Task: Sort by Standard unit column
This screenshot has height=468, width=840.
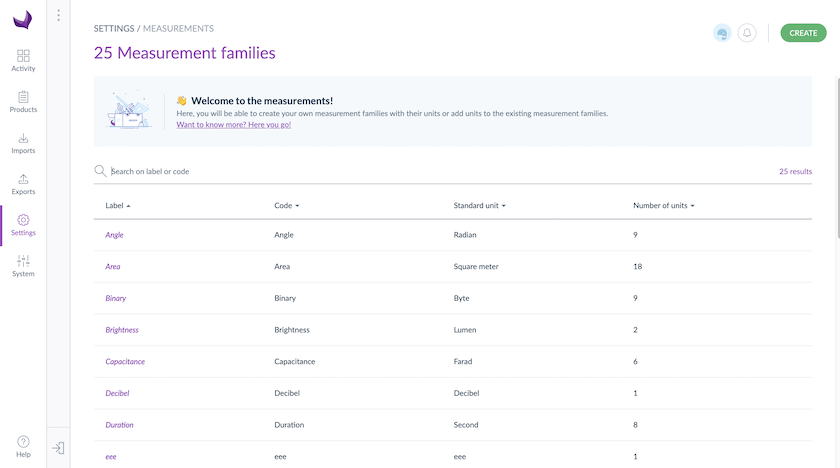Action: (x=479, y=206)
